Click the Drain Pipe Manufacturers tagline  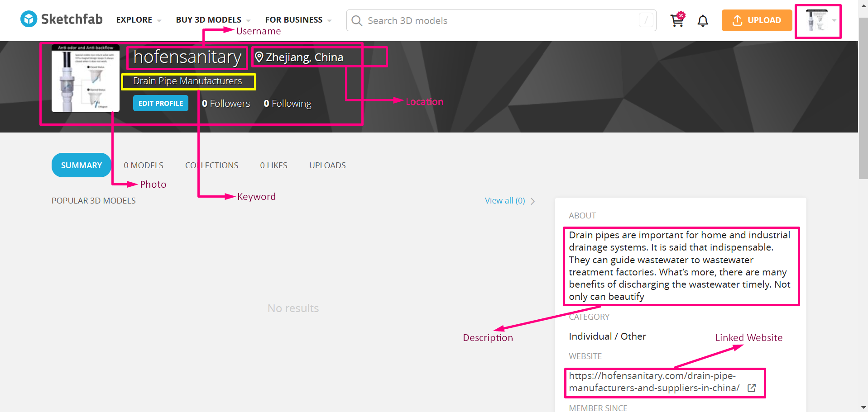[187, 81]
